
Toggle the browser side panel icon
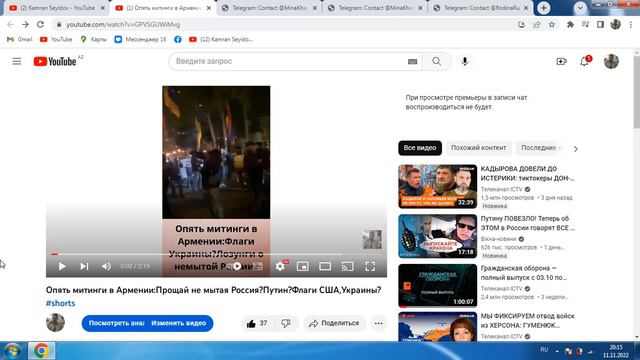coord(600,24)
